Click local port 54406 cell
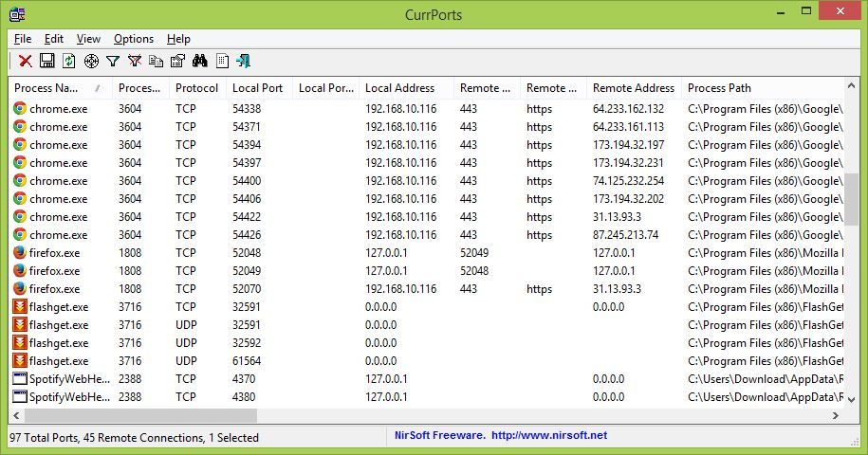Screen dimensions: 868x455 tap(247, 198)
